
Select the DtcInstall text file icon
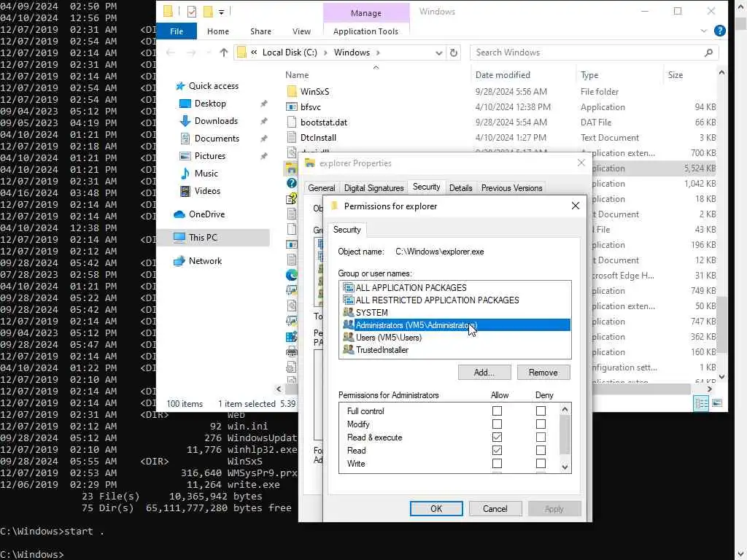coord(292,138)
